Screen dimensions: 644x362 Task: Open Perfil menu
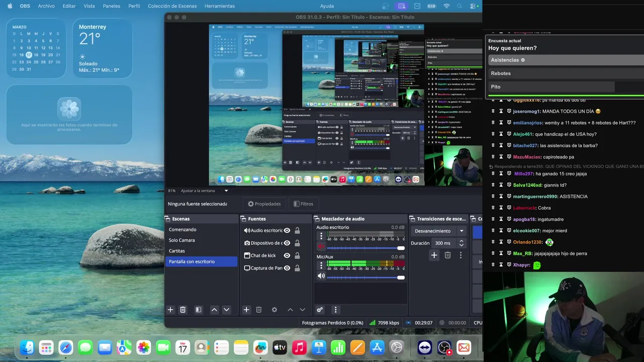[134, 6]
